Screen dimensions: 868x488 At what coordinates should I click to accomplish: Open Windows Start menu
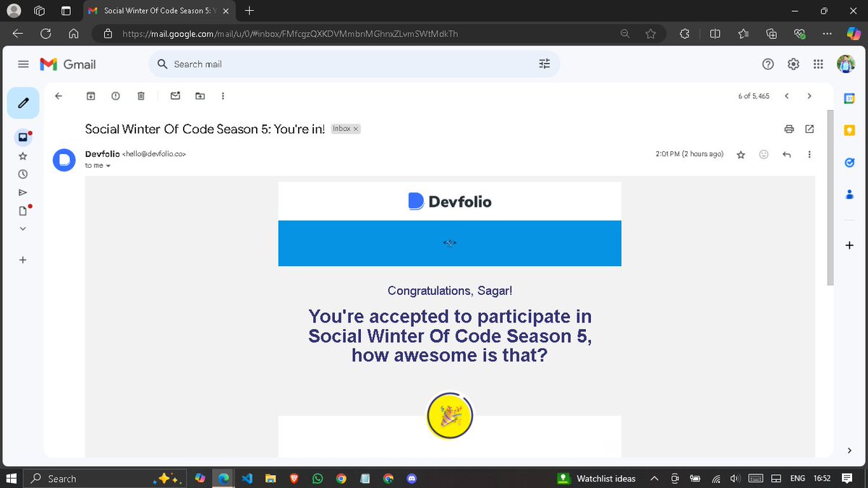(x=12, y=478)
